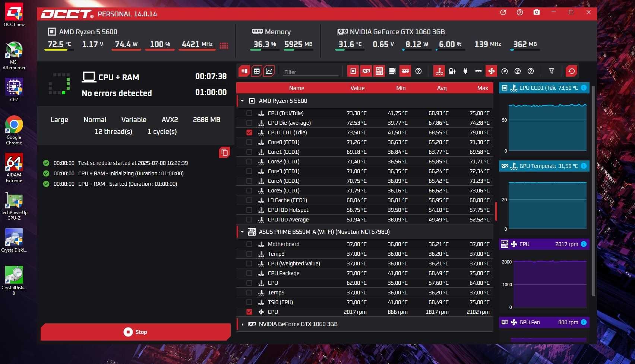Open info for GPU Temperature graph
Image resolution: width=635 pixels, height=364 pixels.
[584, 166]
